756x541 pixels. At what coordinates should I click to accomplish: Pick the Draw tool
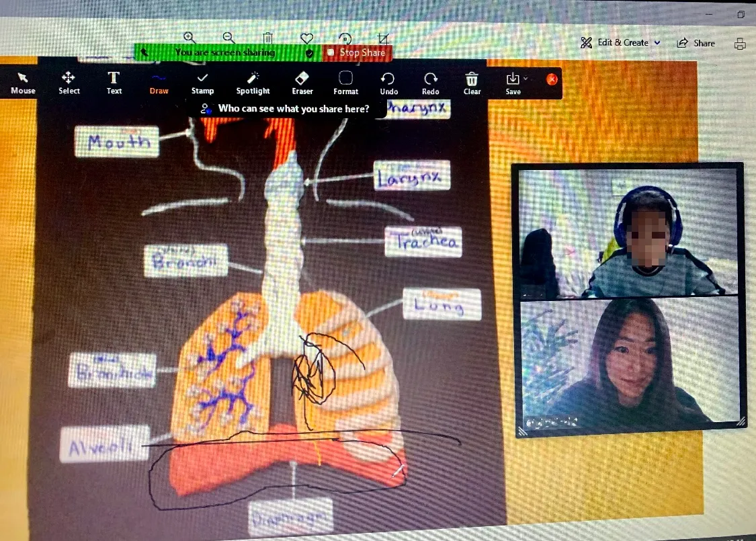click(x=159, y=84)
